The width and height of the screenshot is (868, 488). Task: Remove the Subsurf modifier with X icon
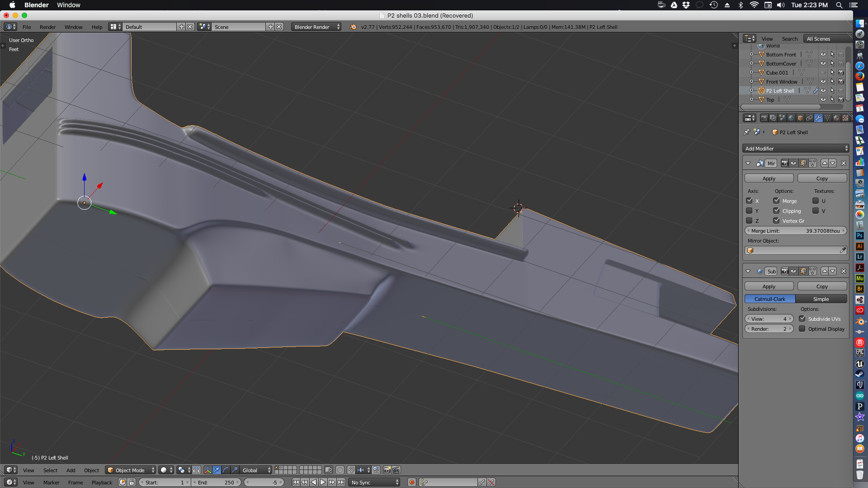coord(844,271)
